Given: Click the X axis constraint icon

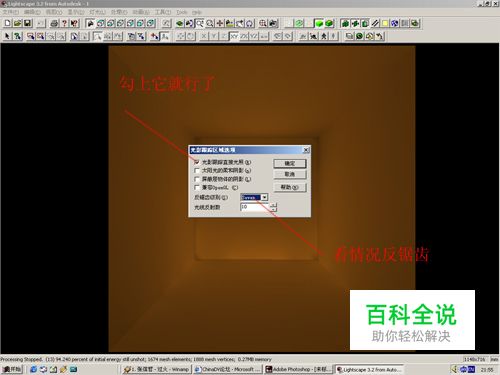Looking at the screenshot, I should point(204,36).
